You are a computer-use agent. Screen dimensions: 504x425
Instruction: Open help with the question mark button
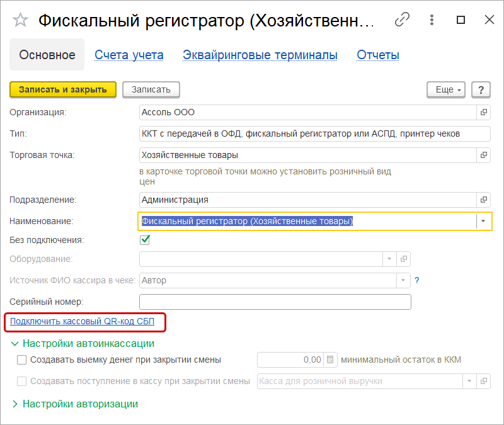[x=481, y=89]
